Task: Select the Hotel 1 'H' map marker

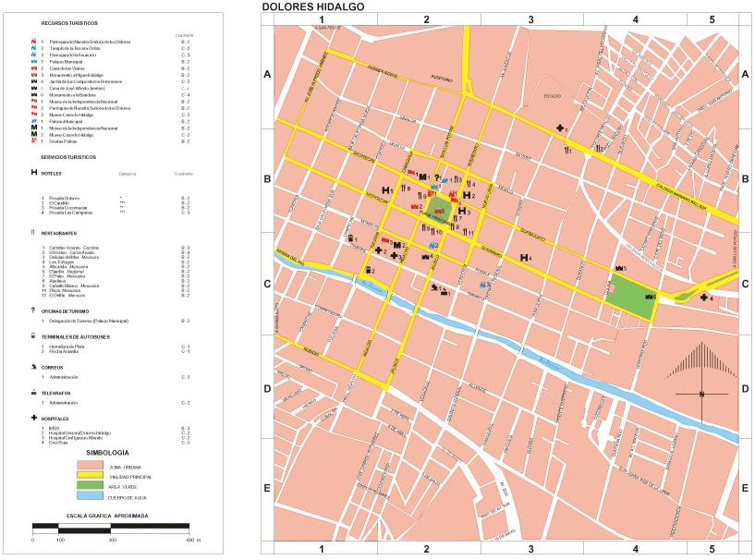Action: click(x=385, y=190)
